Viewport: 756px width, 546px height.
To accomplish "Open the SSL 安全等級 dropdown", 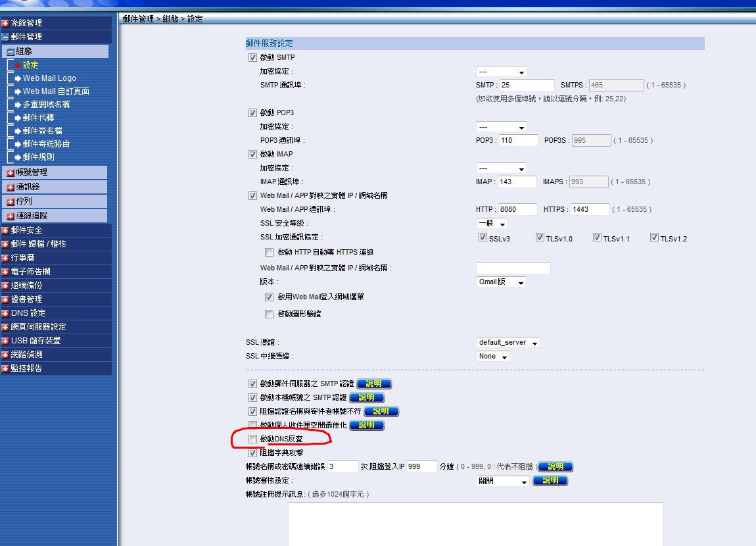I will coord(492,224).
